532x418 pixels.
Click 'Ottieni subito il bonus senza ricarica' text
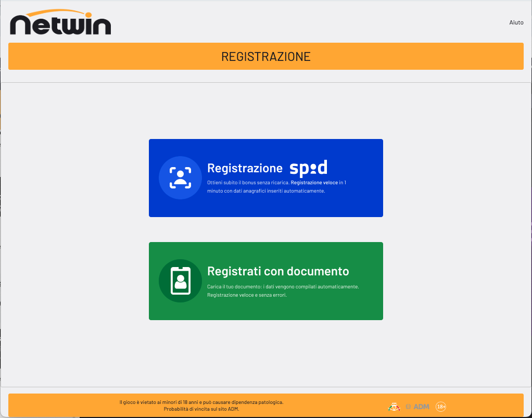(248, 183)
